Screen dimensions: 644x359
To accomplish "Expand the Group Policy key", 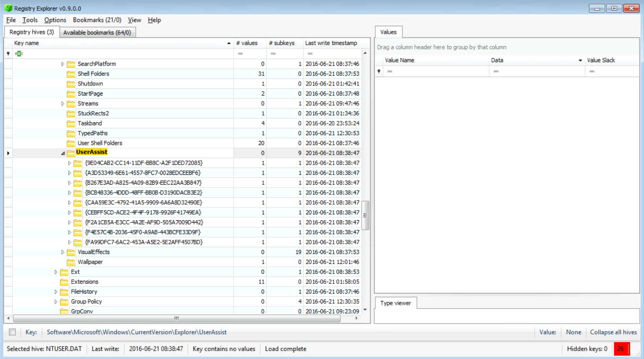I will [x=56, y=302].
